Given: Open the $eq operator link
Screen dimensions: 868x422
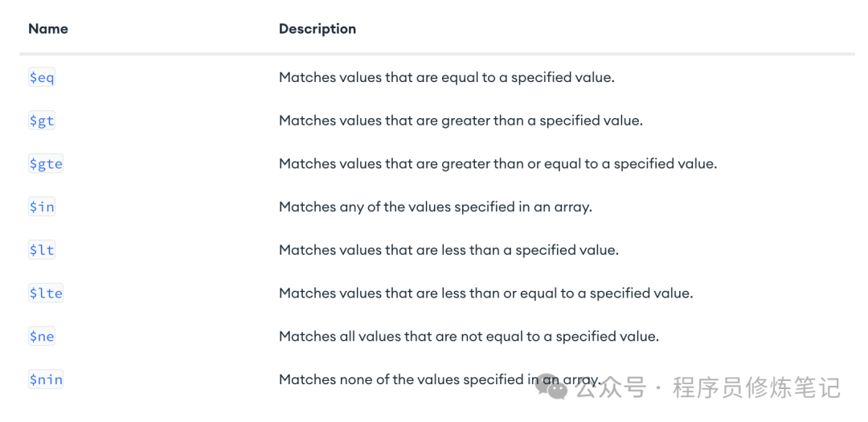Looking at the screenshot, I should [42, 78].
